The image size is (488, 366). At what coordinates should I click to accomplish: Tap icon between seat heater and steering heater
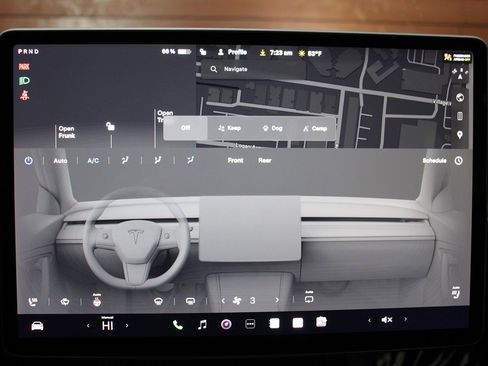65,302
